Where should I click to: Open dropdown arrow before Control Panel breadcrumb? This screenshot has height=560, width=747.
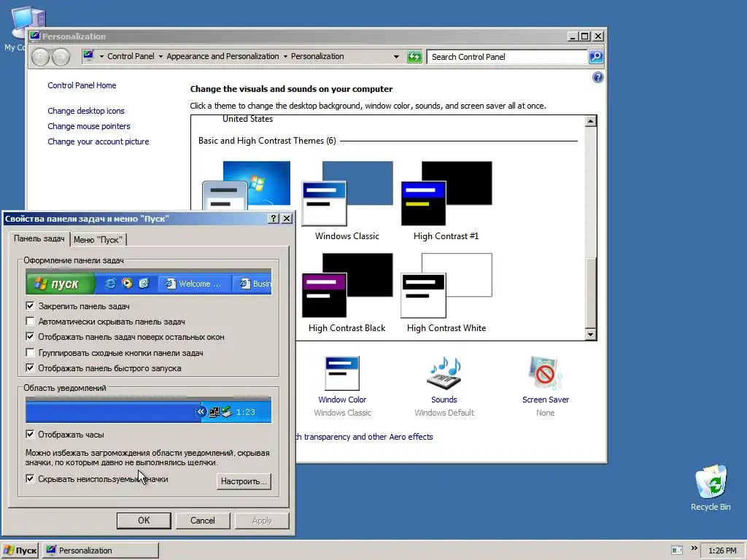click(x=101, y=56)
